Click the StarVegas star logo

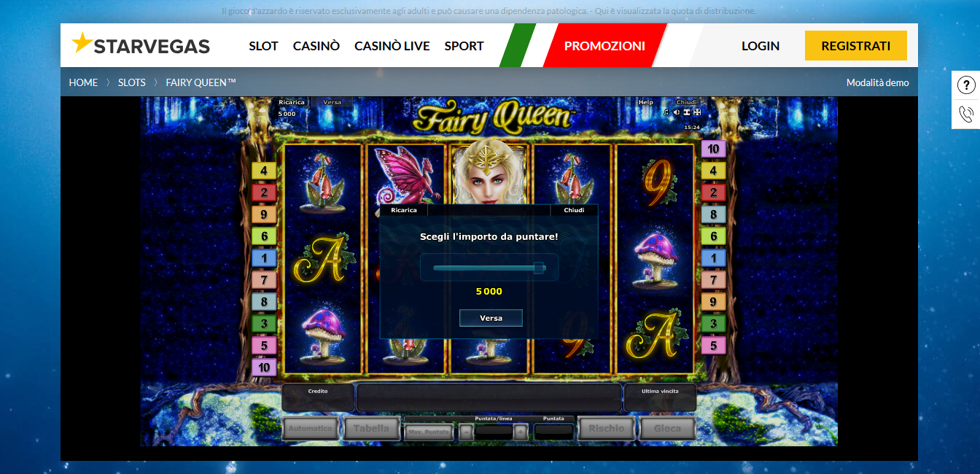82,43
